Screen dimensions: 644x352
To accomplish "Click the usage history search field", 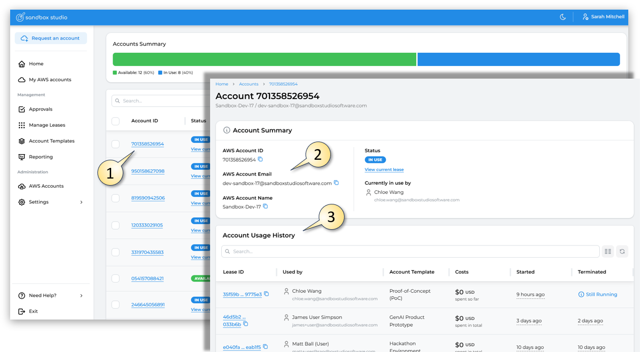I will pyautogui.click(x=410, y=252).
